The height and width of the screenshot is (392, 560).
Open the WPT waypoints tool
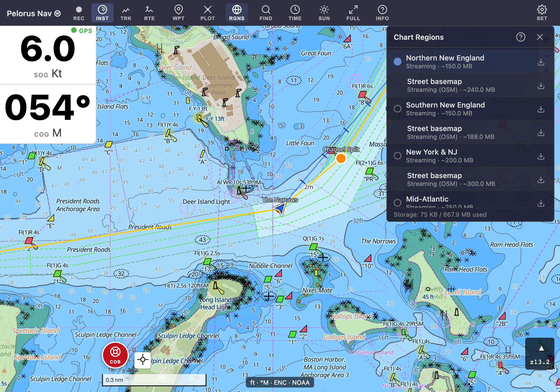click(x=178, y=13)
